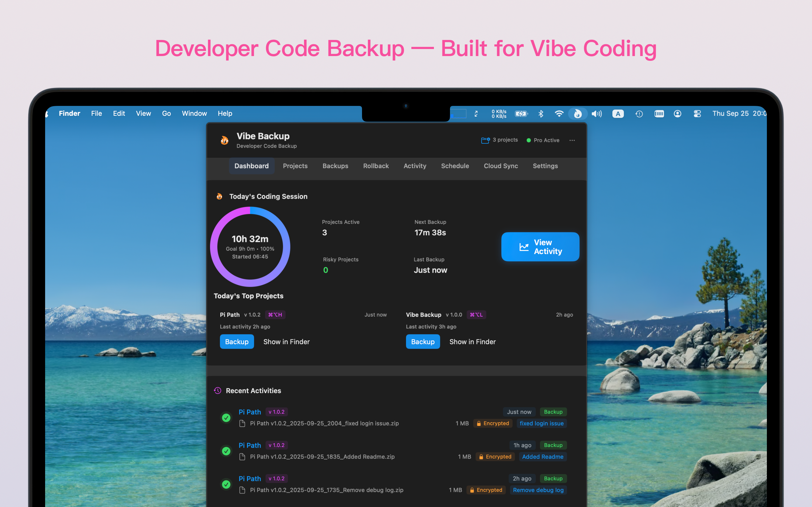Open the three-dot more options menu
The image size is (812, 507).
572,140
